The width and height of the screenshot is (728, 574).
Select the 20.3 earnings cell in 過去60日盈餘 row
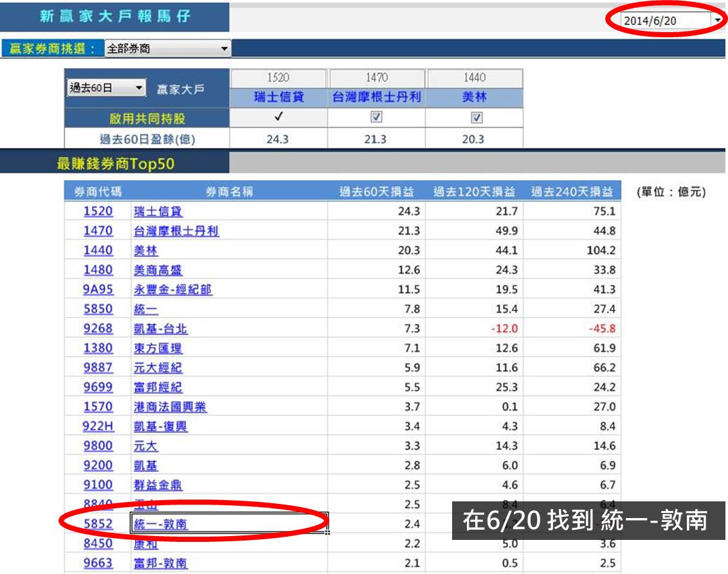[474, 139]
